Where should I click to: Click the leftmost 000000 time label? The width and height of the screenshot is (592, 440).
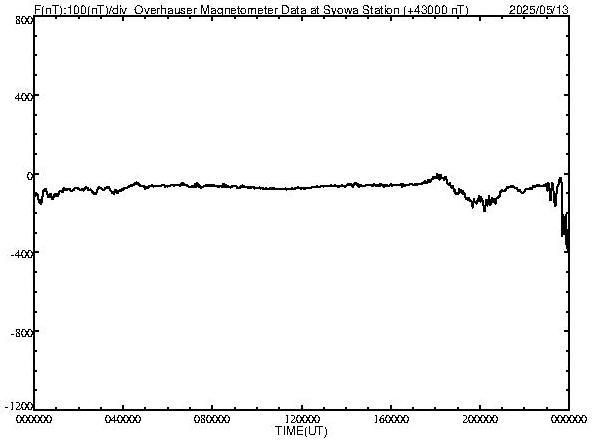coord(34,419)
